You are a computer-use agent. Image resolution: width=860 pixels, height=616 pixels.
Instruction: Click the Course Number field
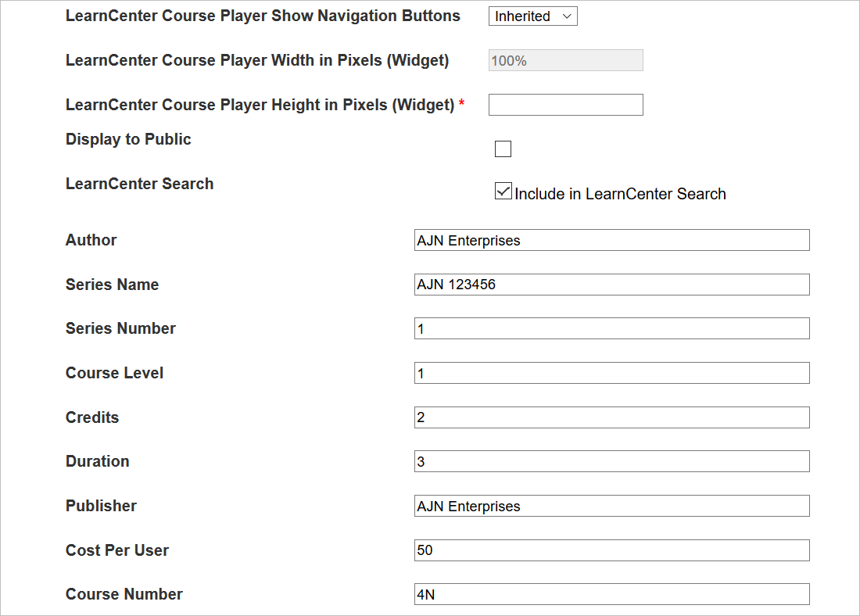(x=611, y=595)
